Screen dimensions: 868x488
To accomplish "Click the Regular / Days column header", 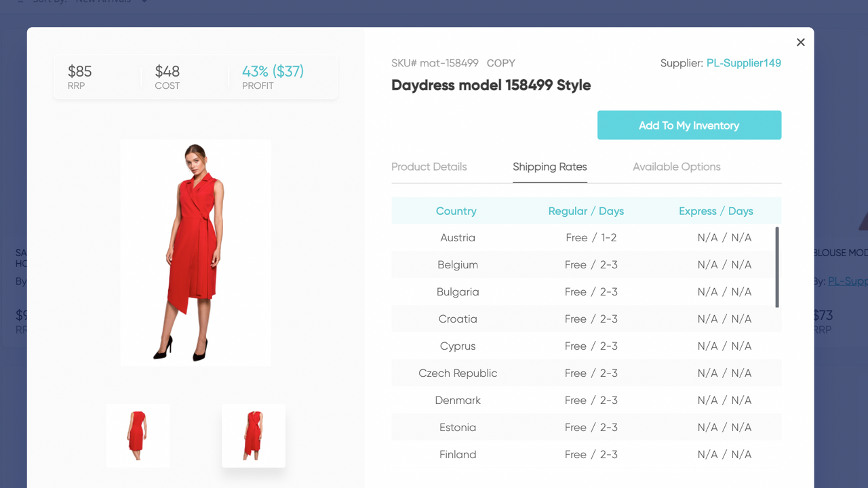I will click(x=585, y=211).
